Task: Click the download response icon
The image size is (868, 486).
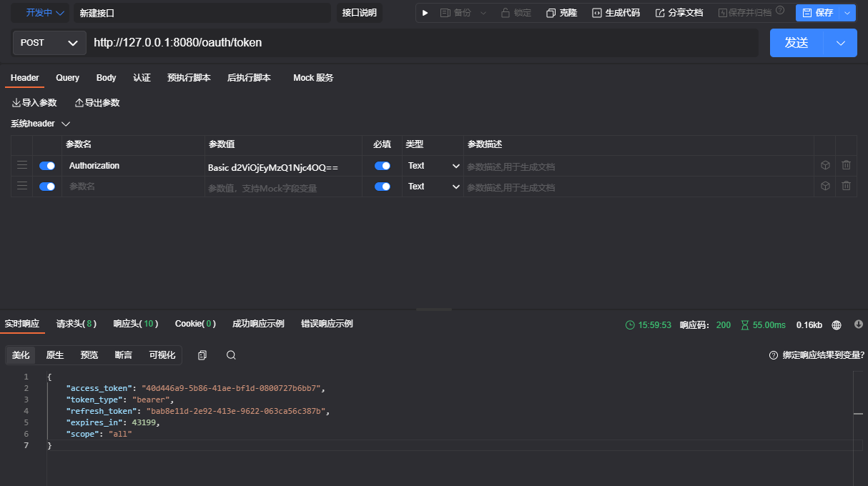Action: coord(859,324)
